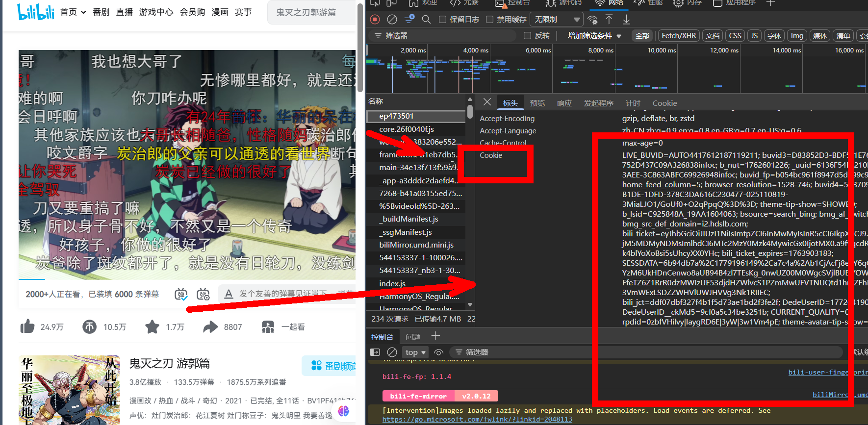Export HAR file with down arrow
This screenshot has height=425, width=868.
[x=626, y=20]
